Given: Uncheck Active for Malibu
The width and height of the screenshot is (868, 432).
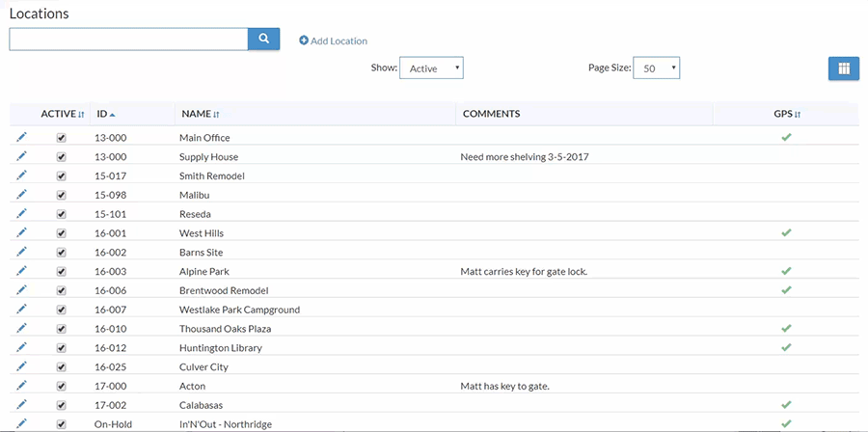Looking at the screenshot, I should [62, 195].
